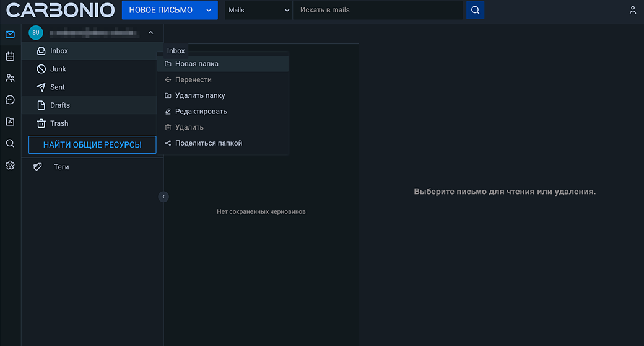Click the magnifier search button
The image size is (644, 346).
[x=475, y=10]
